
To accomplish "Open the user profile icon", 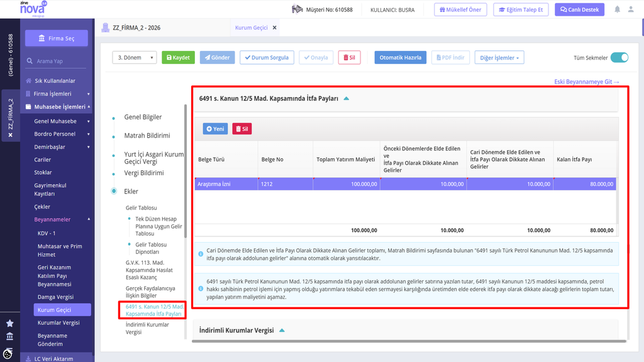I will pos(631,9).
